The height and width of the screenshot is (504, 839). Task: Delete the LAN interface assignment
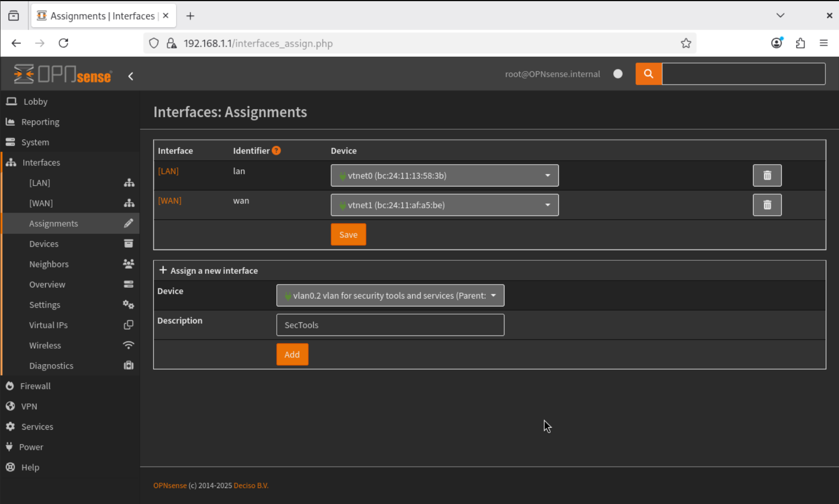767,175
